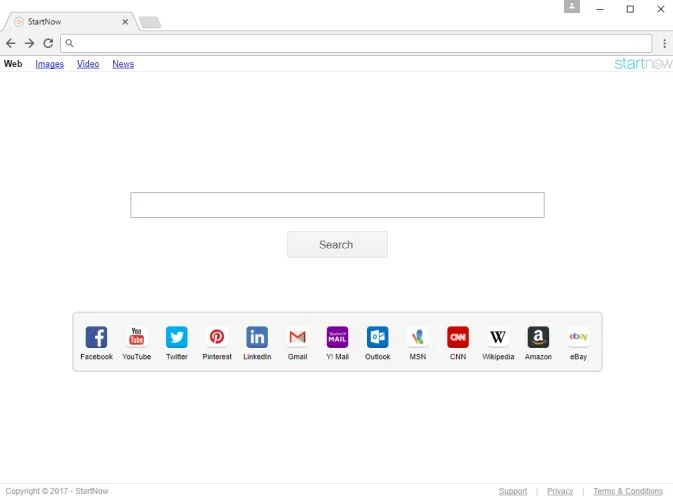The image size is (673, 496).
Task: Minimize the browser window
Action: click(600, 9)
